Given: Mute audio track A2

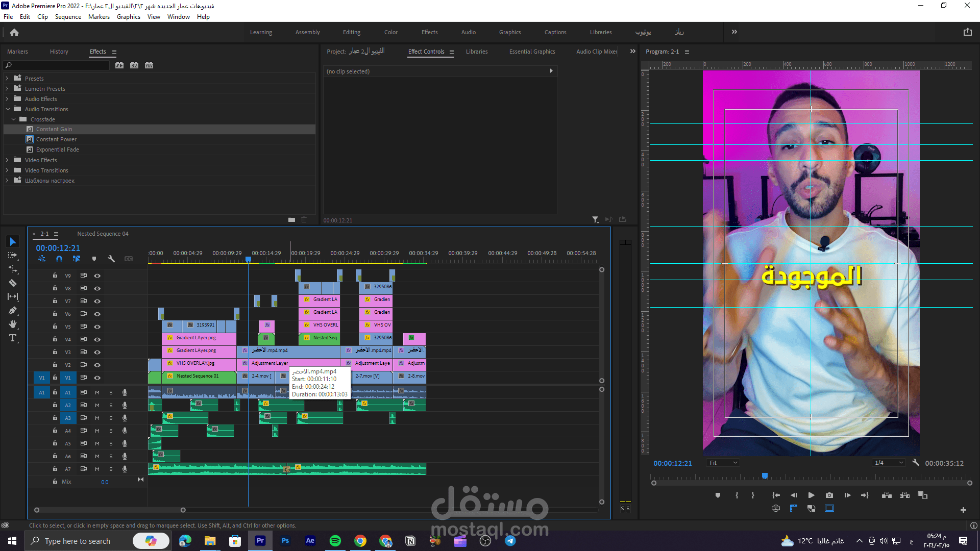Looking at the screenshot, I should point(97,405).
